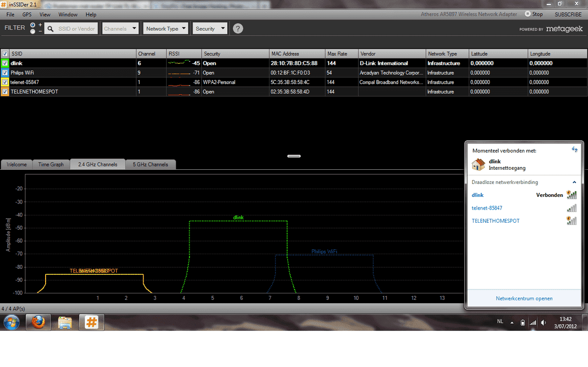Click the Netwerkcentrum openen link
The width and height of the screenshot is (588, 367).
pos(524,298)
